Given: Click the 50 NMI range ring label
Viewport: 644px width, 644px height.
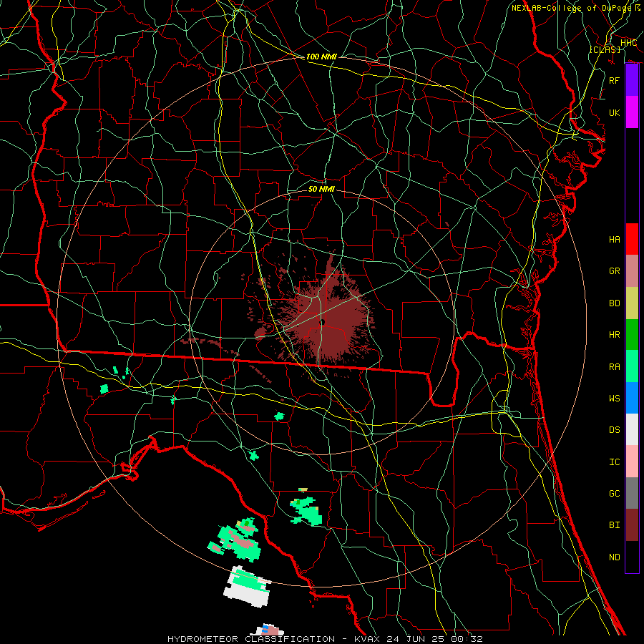Looking at the screenshot, I should (x=321, y=189).
